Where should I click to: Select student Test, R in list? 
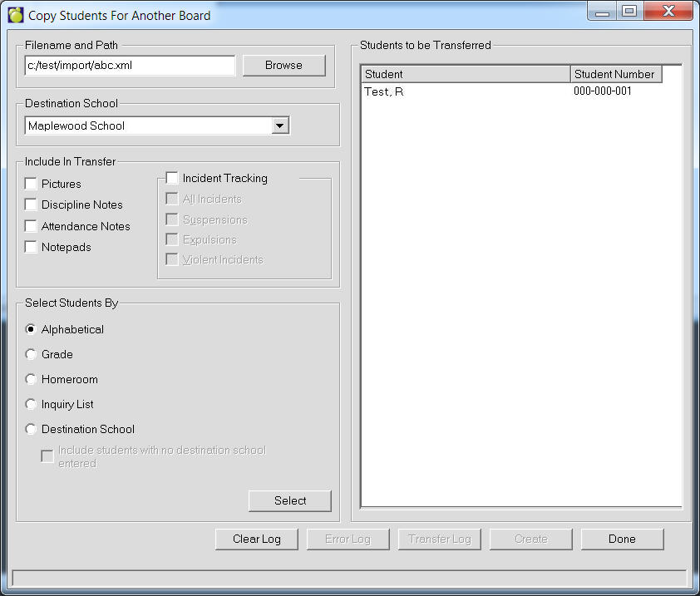tap(384, 91)
